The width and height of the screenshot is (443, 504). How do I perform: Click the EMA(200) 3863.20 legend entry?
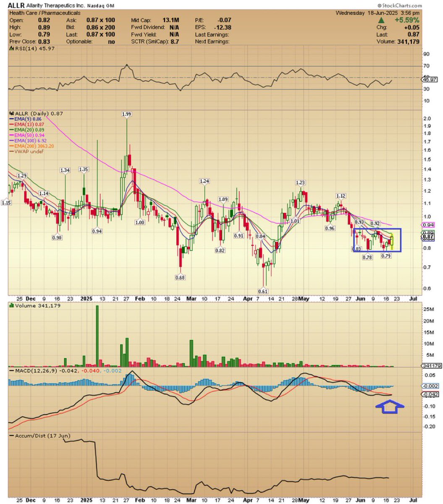[32, 146]
